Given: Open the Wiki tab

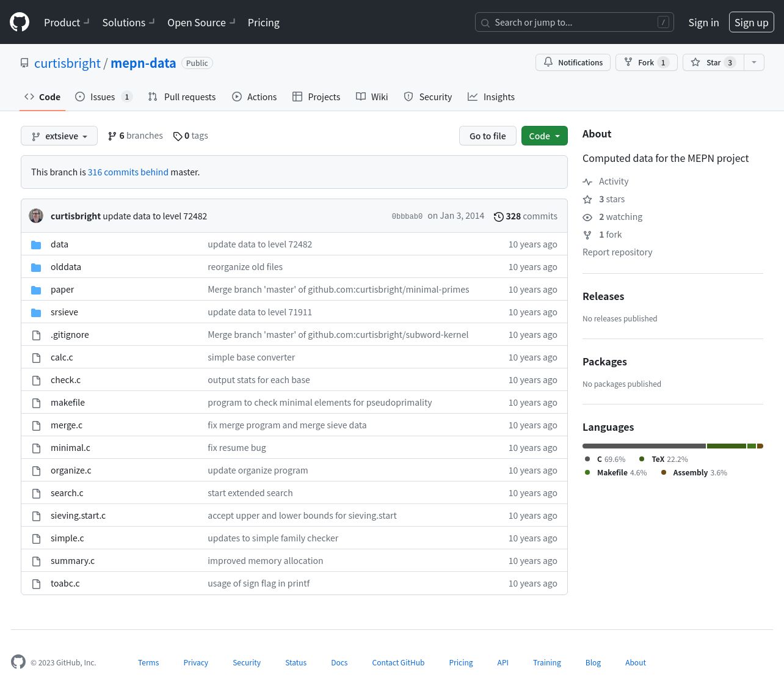Looking at the screenshot, I should point(372,97).
